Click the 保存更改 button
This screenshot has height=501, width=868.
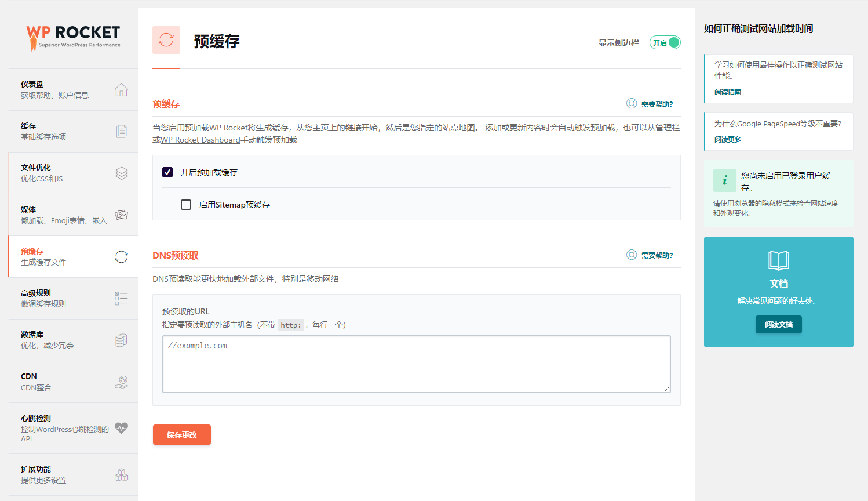coord(181,434)
